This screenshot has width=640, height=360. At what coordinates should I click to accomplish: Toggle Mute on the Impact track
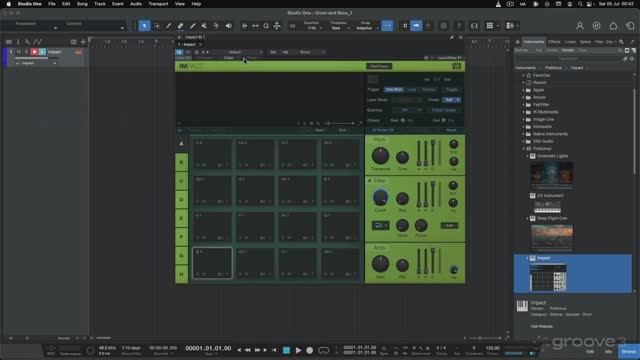tap(19, 52)
